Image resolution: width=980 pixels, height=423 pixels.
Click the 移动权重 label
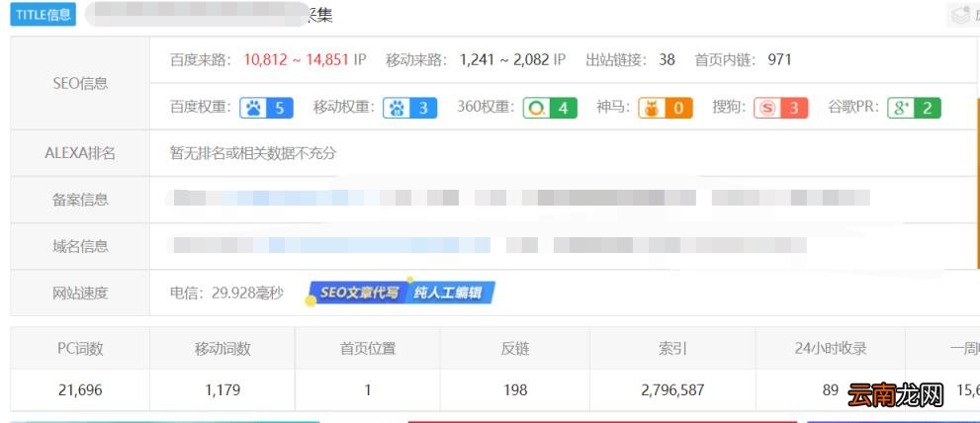click(344, 108)
